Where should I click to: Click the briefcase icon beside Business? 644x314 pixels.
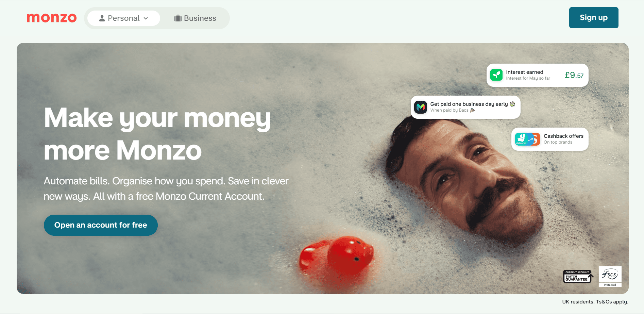coord(178,18)
